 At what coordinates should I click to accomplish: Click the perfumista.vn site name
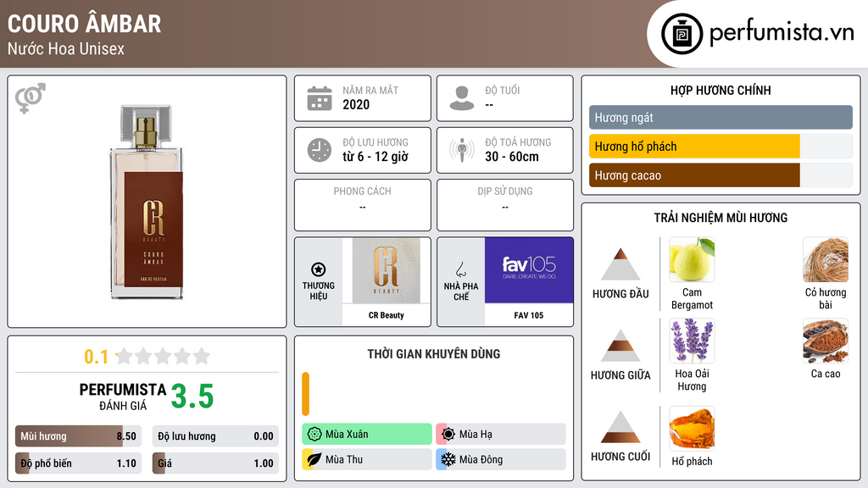pos(782,32)
